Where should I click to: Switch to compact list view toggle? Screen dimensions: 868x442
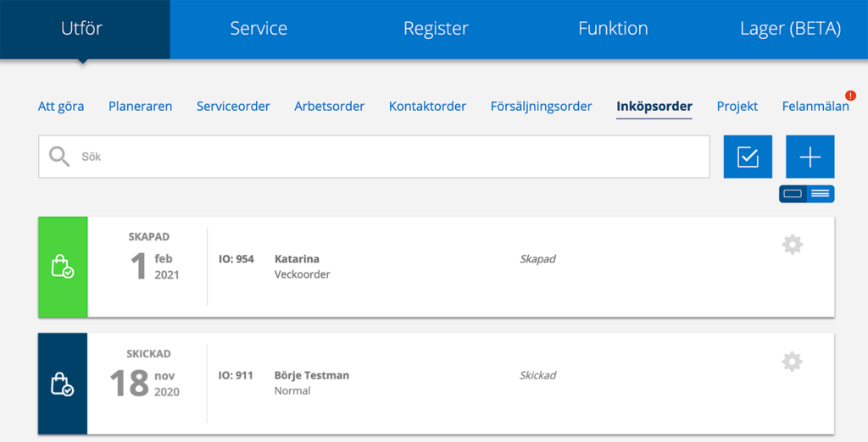821,194
